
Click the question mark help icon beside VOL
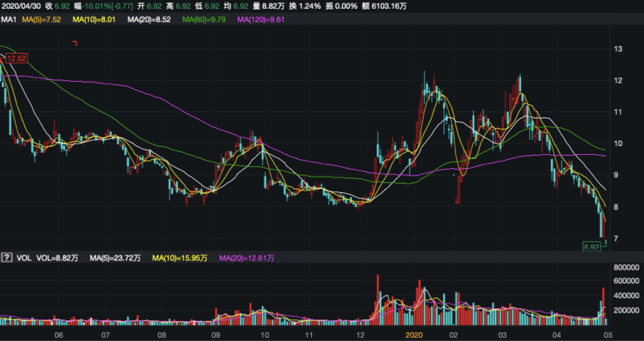tap(7, 258)
